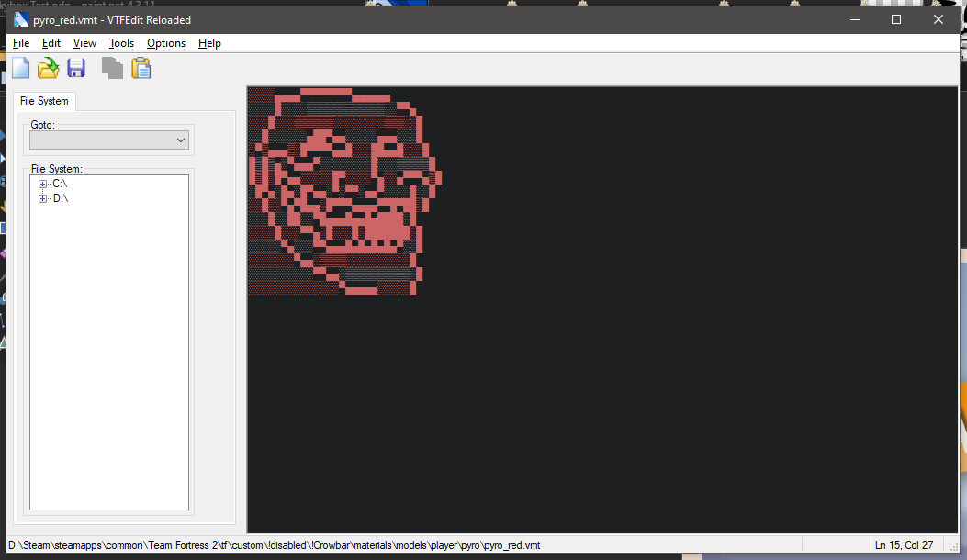
Task: Expand the D:\ drive node
Action: (41, 197)
